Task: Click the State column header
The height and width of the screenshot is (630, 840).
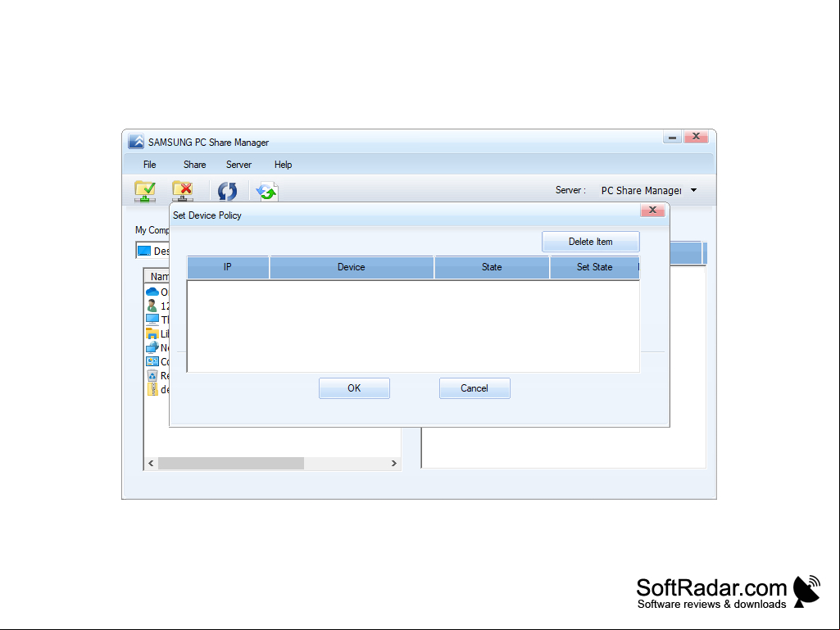Action: pyautogui.click(x=492, y=267)
